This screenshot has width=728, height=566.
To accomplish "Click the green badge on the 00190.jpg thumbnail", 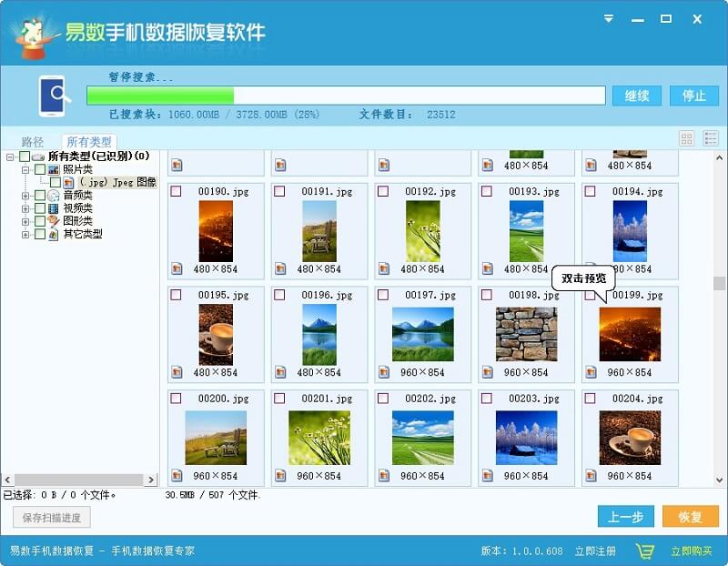I will 177,268.
